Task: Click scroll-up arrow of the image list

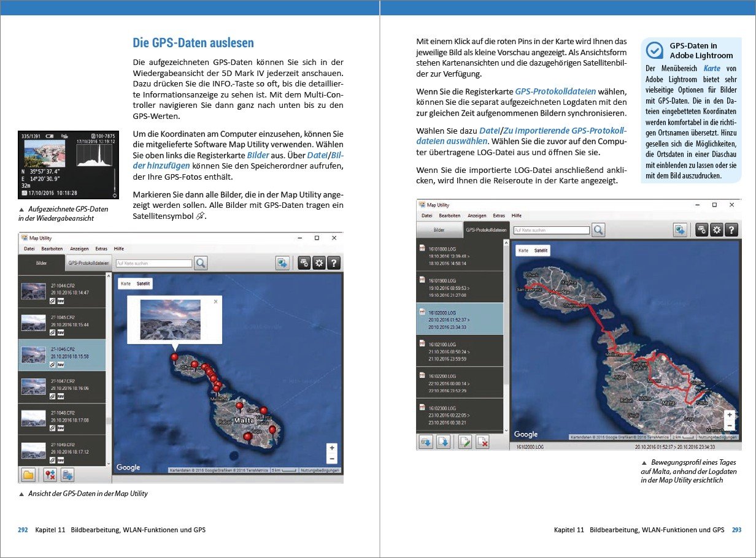Action: click(x=109, y=277)
